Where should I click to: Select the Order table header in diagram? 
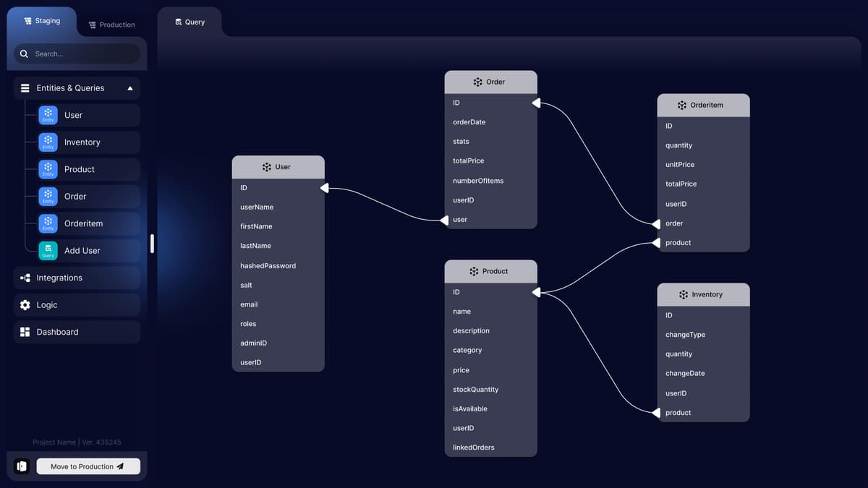[490, 82]
